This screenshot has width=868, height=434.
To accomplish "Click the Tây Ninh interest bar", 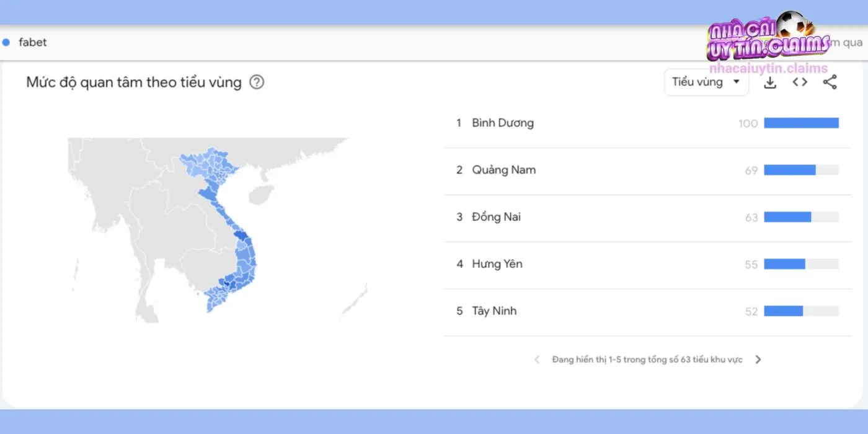I will click(x=784, y=311).
